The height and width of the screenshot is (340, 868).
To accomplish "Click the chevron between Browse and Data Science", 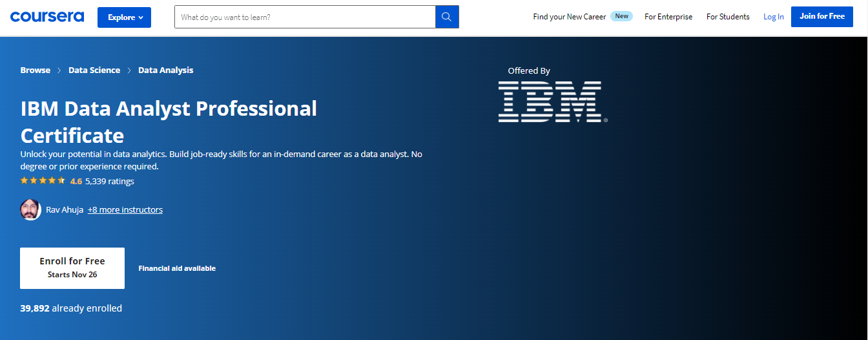I will [59, 70].
